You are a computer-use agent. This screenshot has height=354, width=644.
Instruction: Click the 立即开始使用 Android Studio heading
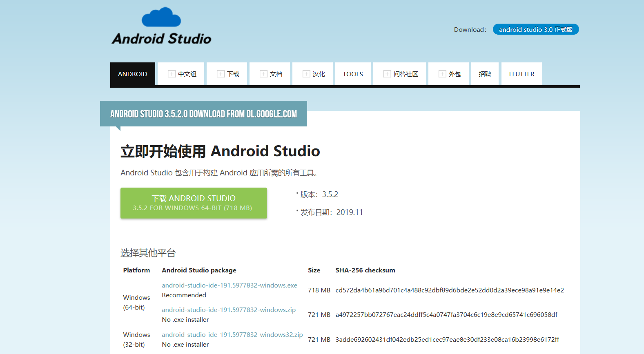tap(220, 151)
